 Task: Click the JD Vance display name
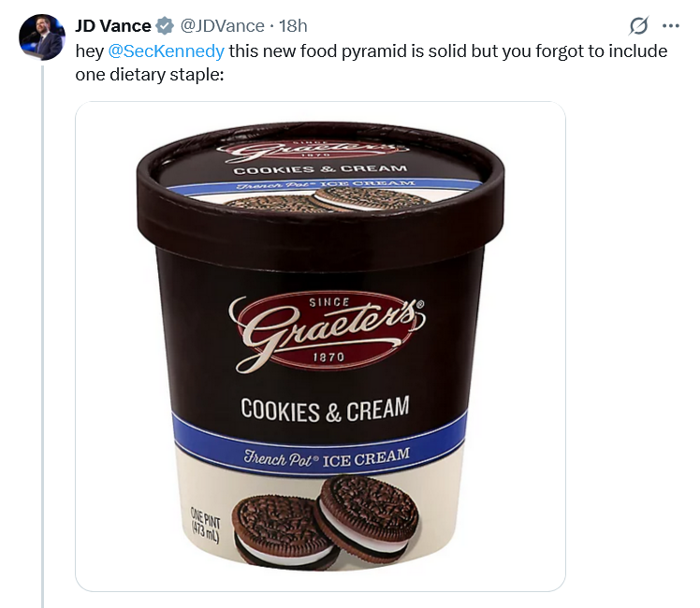click(113, 26)
